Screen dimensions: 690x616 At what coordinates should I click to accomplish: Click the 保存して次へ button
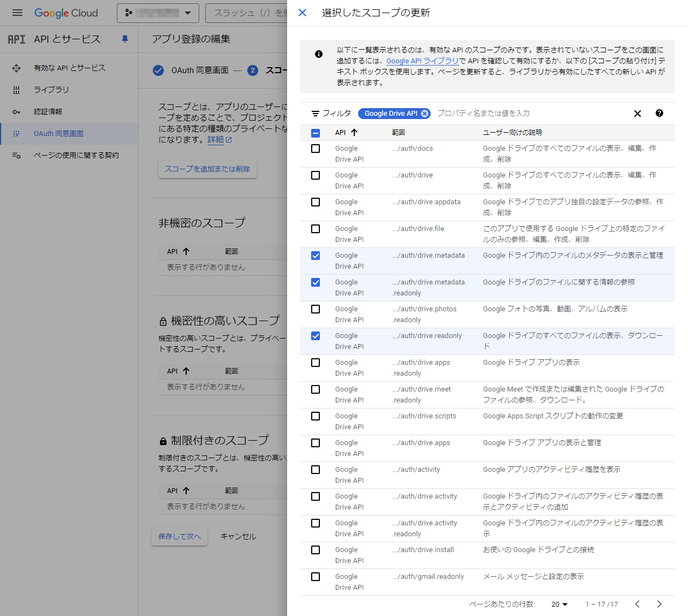coord(180,536)
